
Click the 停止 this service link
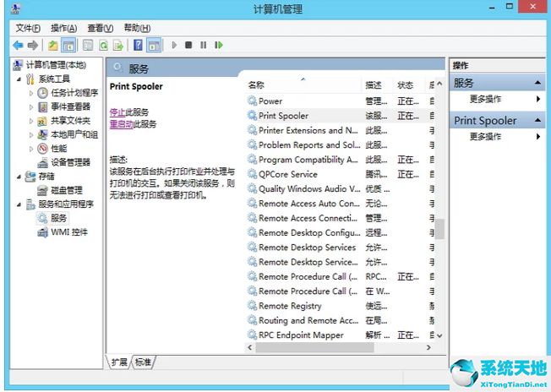click(x=117, y=112)
